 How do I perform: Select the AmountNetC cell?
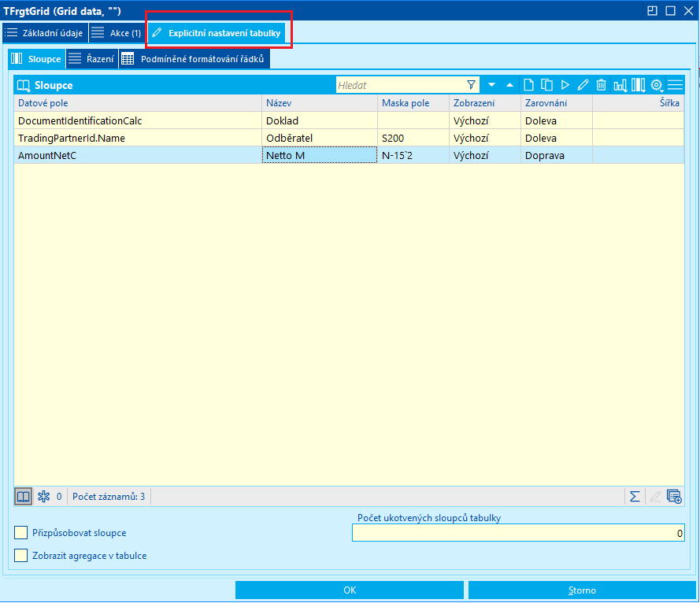pos(138,155)
